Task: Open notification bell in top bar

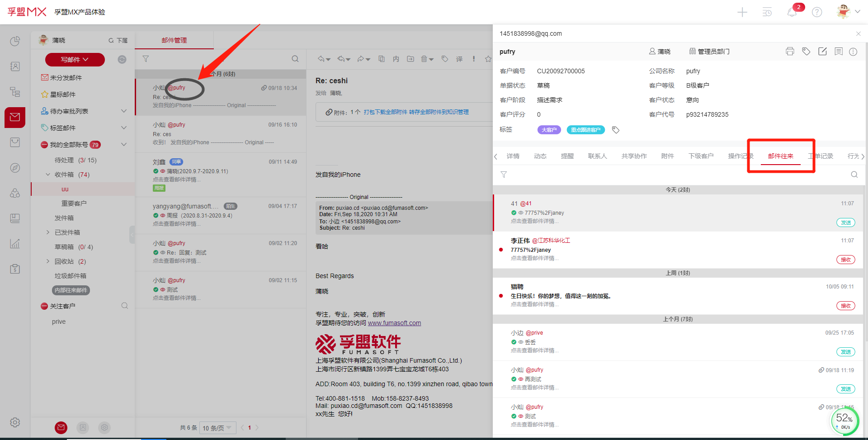Action: pos(792,12)
